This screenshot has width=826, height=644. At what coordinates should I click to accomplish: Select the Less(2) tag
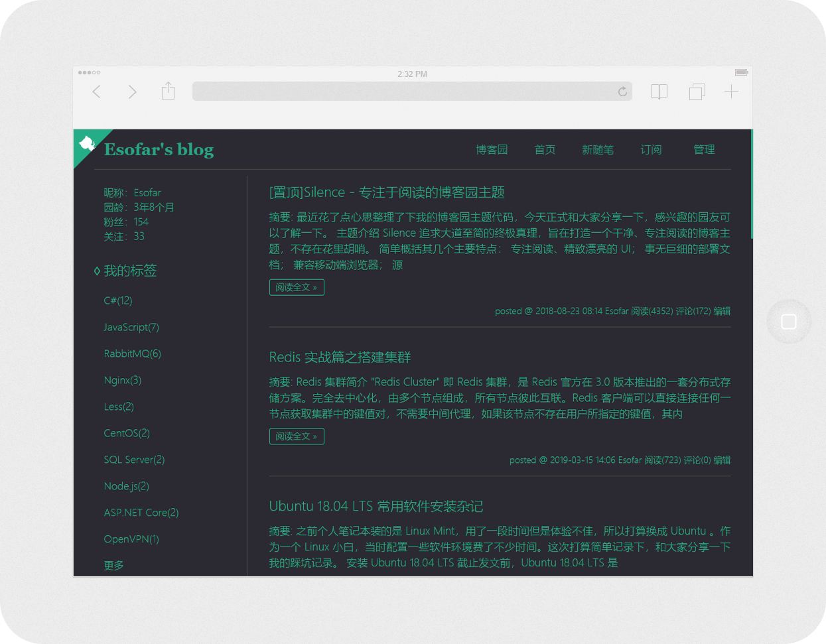click(x=119, y=407)
